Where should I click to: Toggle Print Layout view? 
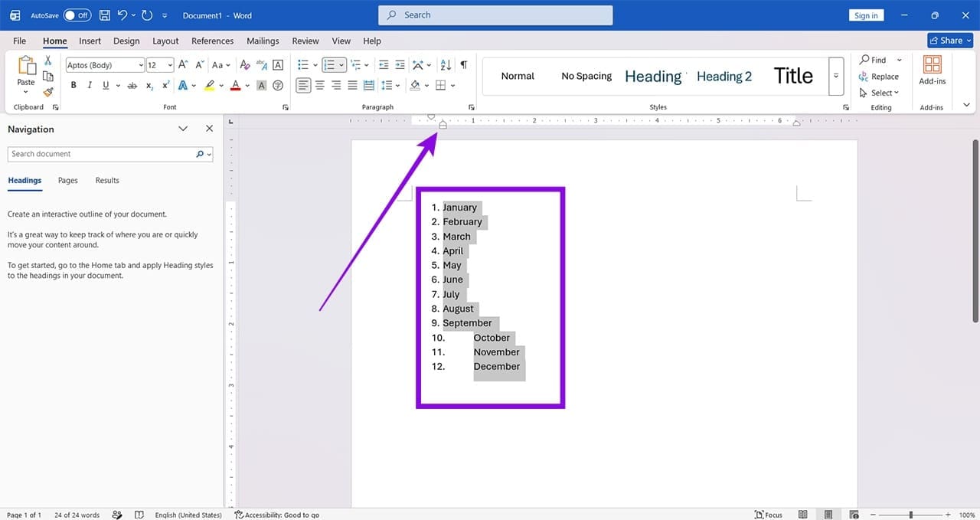[828, 515]
